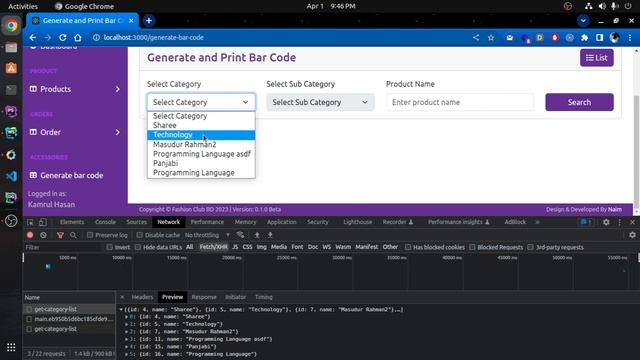Open network panel settings gear
The image size is (640, 360).
(632, 235)
